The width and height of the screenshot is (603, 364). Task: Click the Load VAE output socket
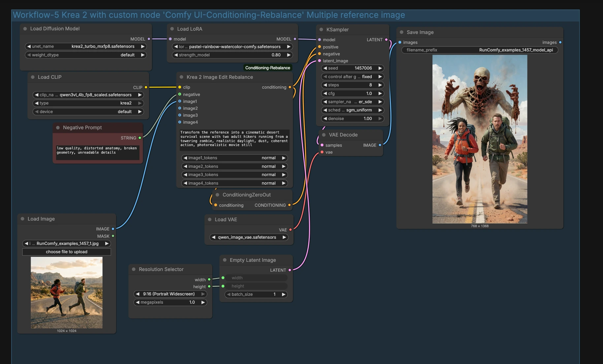pyautogui.click(x=291, y=230)
